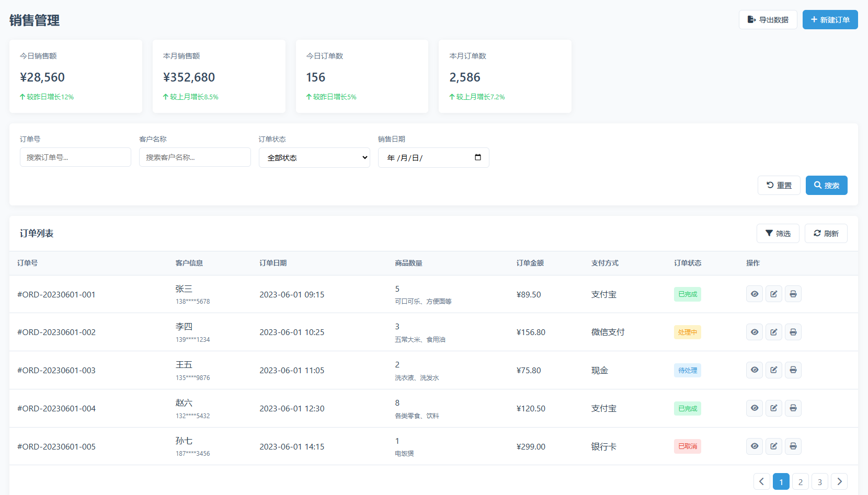Print order #ORD-20230601-005
This screenshot has width=868, height=495.
click(x=793, y=446)
